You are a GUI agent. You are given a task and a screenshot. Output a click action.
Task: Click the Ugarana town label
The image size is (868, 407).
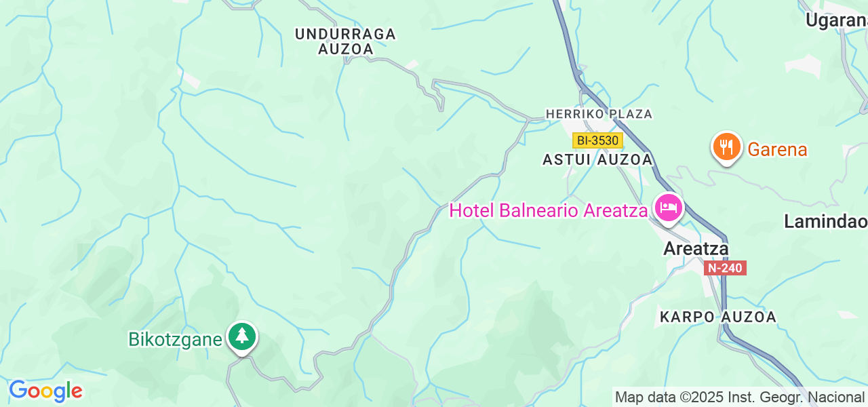(x=837, y=20)
